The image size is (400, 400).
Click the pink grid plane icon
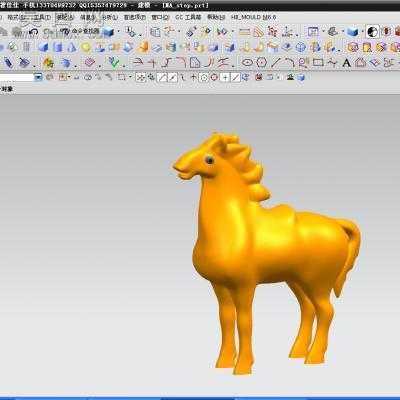(89, 62)
